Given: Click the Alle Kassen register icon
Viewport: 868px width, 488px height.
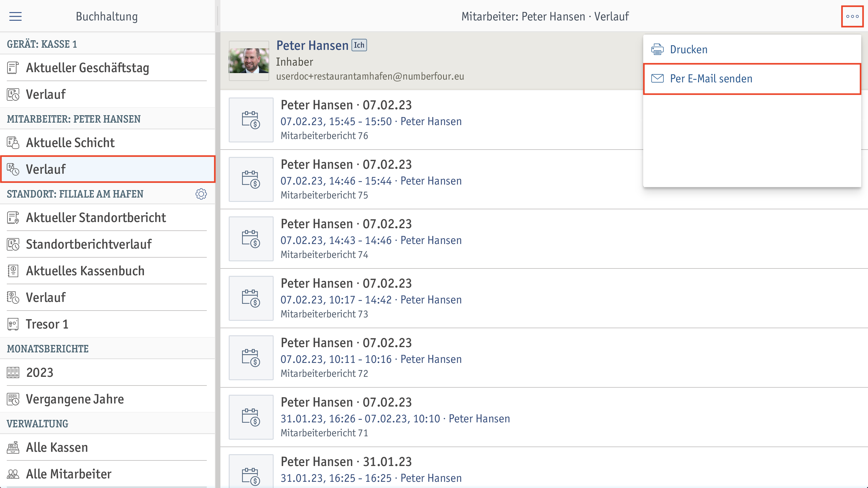Looking at the screenshot, I should pos(13,447).
